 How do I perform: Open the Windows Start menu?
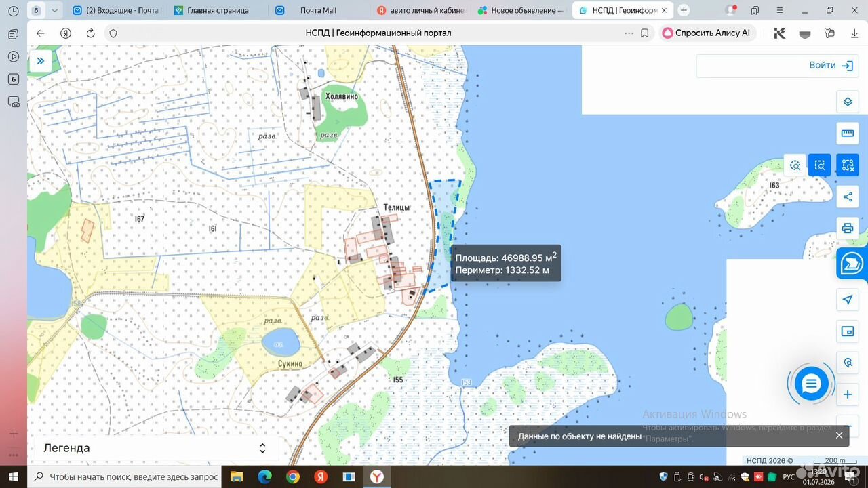(x=13, y=476)
